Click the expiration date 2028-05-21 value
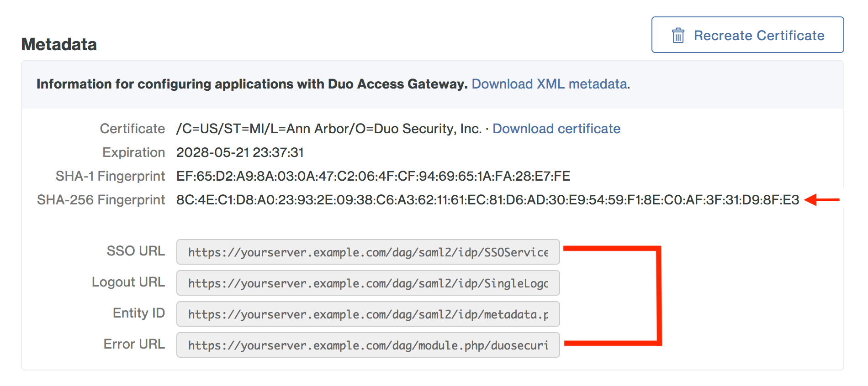 coord(240,152)
